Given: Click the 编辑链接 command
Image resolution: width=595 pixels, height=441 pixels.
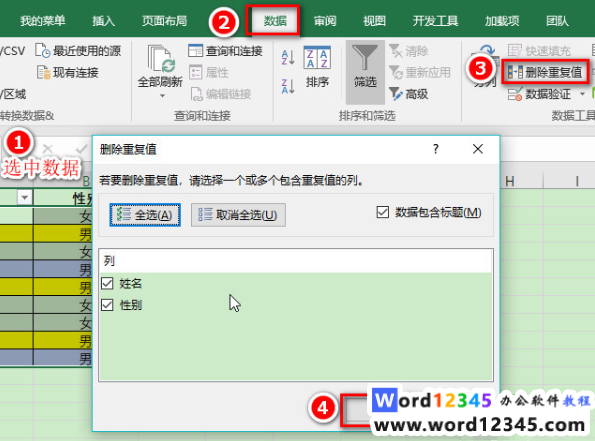Looking at the screenshot, I should 220,94.
